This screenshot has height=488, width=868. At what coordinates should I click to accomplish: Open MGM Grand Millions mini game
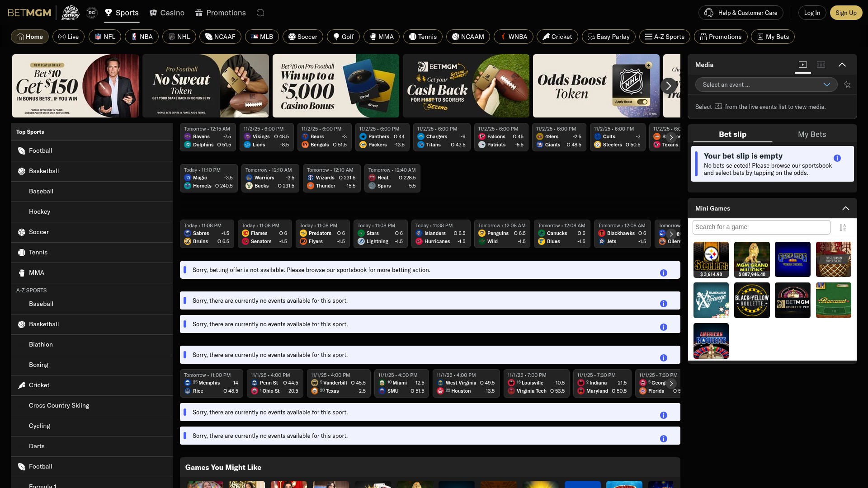click(x=752, y=259)
